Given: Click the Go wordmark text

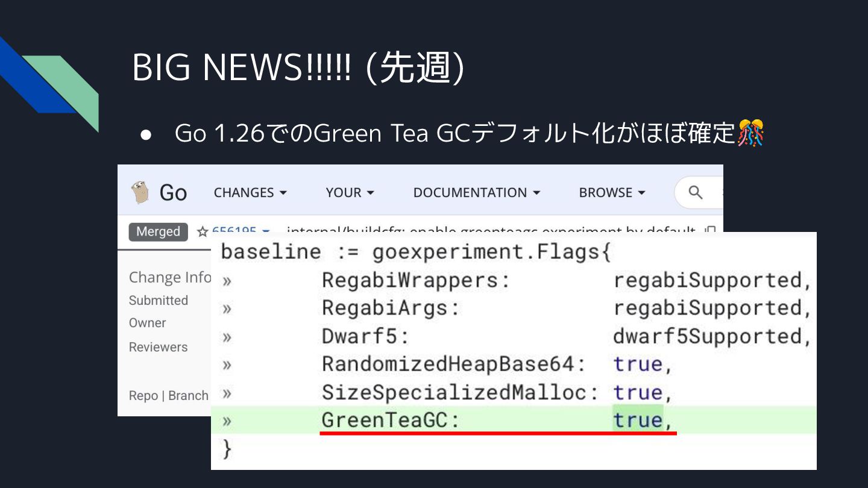Looking at the screenshot, I should tap(173, 193).
